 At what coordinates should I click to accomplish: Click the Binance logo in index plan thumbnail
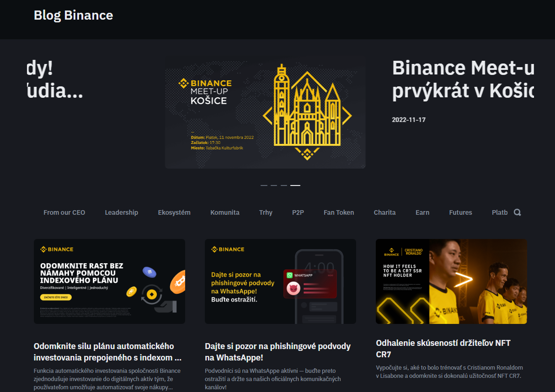(x=57, y=249)
